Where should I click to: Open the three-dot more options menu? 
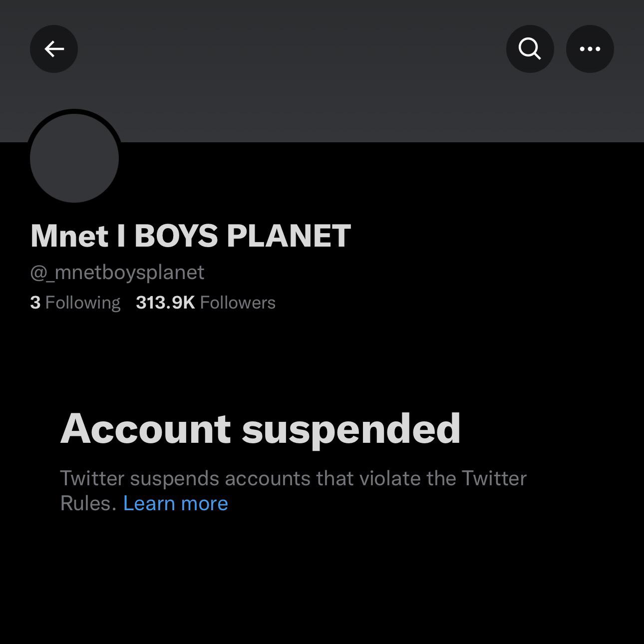590,49
